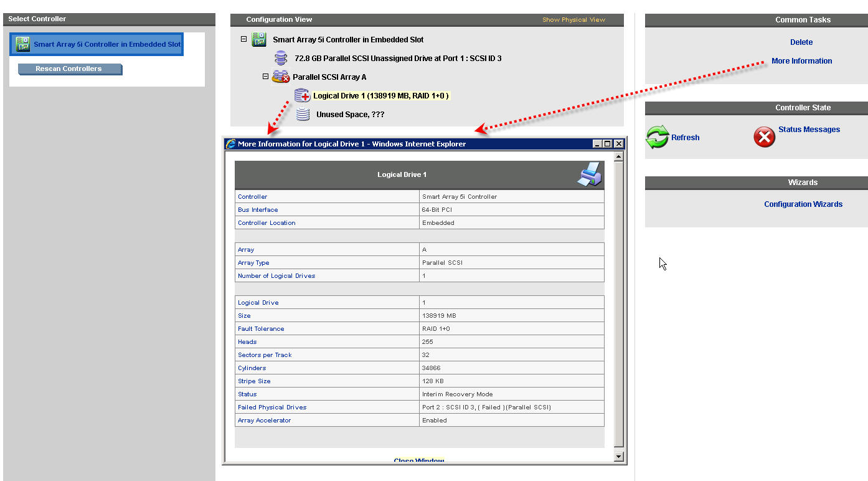868x481 pixels.
Task: Click the controller board icon in Configuration View
Action: pyautogui.click(x=259, y=40)
